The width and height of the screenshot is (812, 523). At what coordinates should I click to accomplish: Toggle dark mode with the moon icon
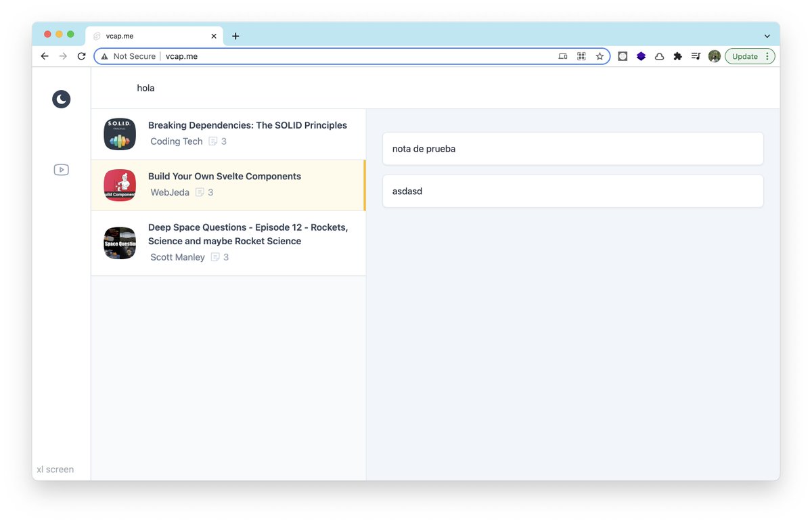(62, 99)
